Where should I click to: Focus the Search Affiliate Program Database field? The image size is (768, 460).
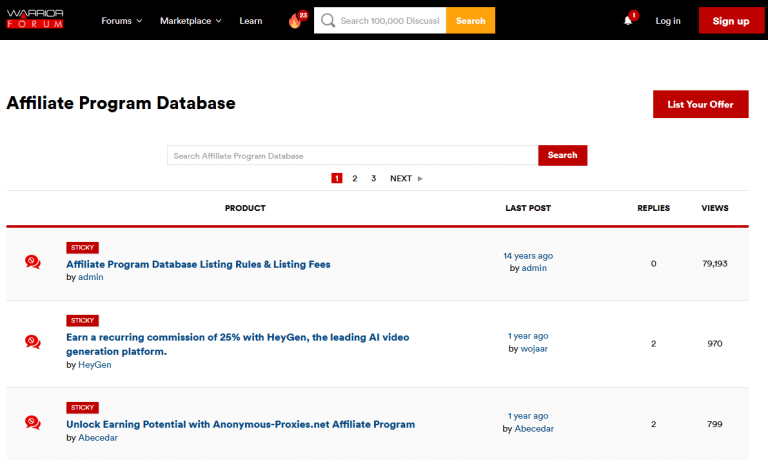[x=353, y=155]
